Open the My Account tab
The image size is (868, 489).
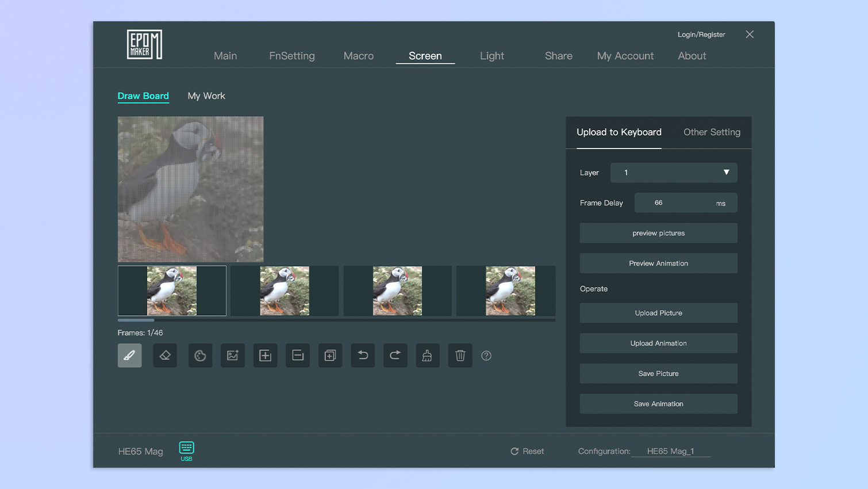(x=625, y=56)
